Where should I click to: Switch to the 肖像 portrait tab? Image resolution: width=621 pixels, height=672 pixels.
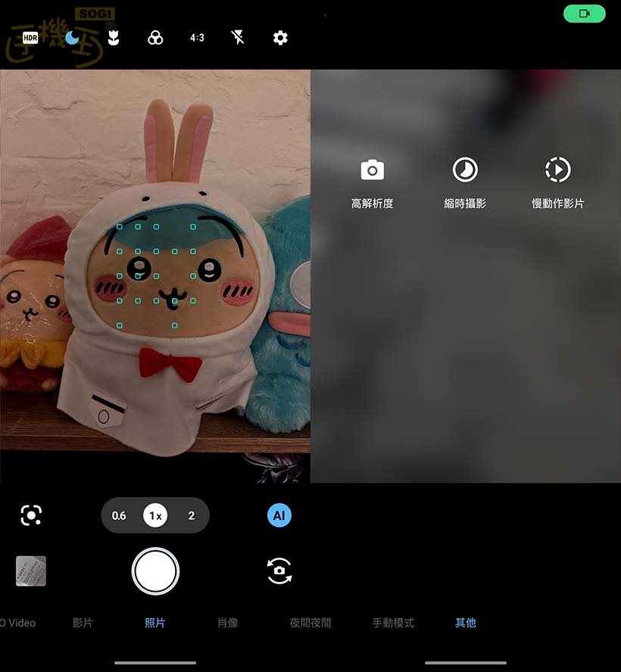(227, 623)
